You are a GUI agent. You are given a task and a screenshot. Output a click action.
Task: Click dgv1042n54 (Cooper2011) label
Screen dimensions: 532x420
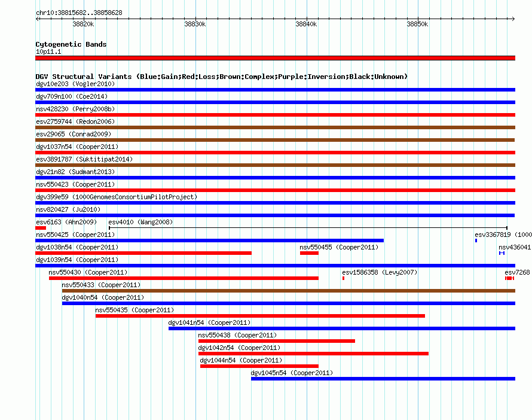239,348
